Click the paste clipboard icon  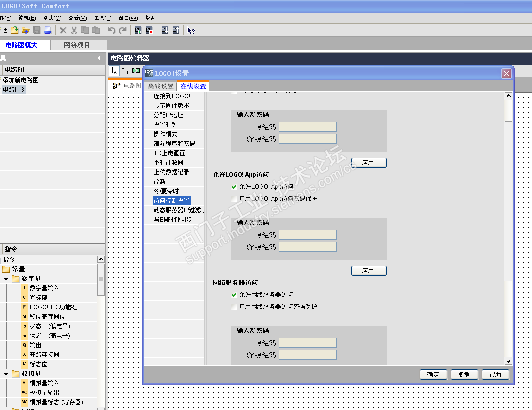pos(96,30)
